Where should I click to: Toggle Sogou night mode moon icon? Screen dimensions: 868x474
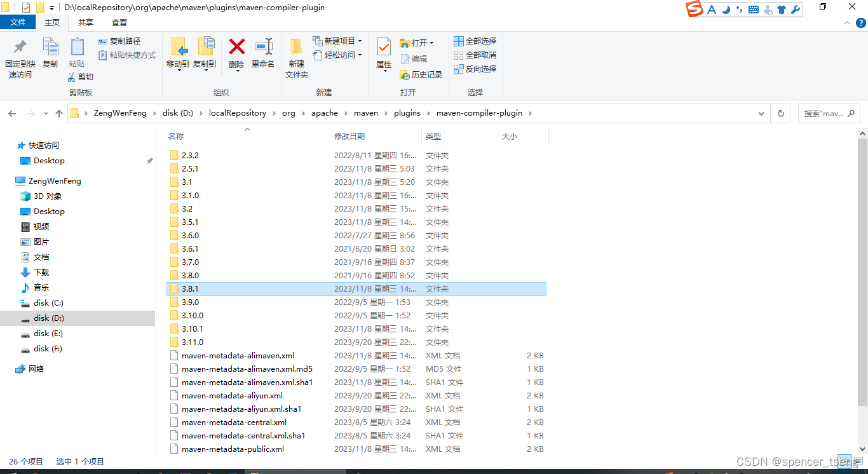point(726,10)
